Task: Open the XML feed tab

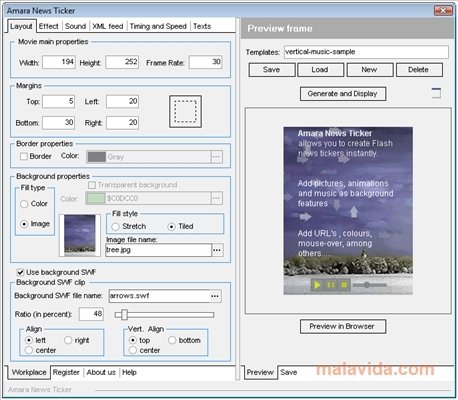Action: [x=108, y=26]
